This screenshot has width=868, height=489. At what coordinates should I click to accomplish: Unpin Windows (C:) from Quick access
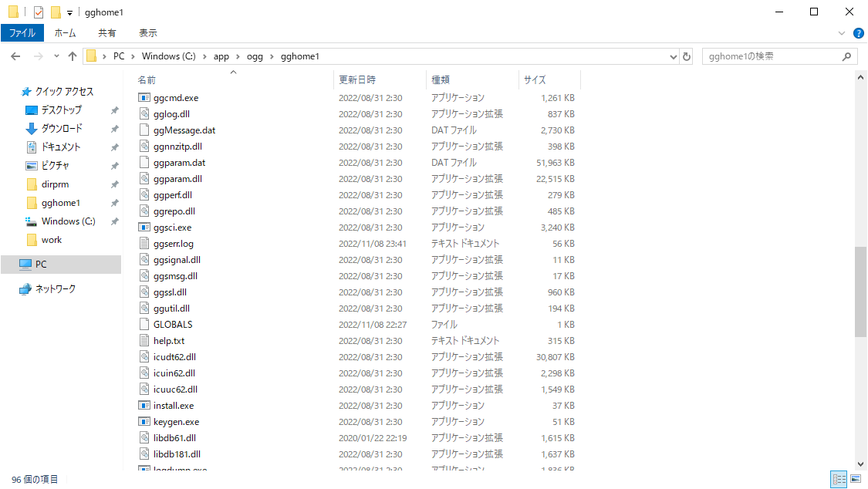point(115,221)
